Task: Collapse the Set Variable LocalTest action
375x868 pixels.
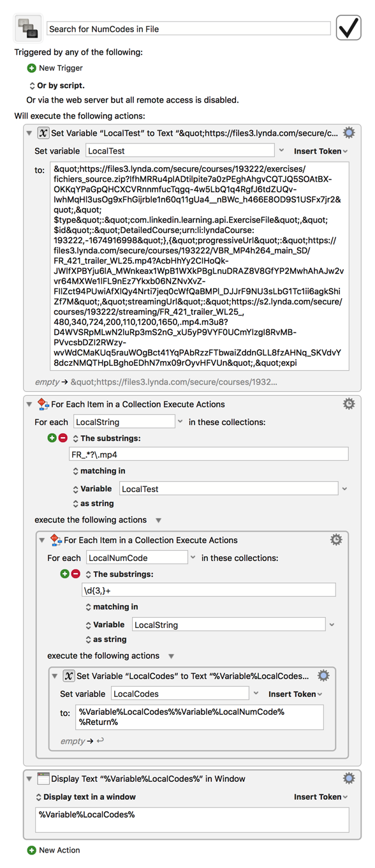Action: click(29, 133)
